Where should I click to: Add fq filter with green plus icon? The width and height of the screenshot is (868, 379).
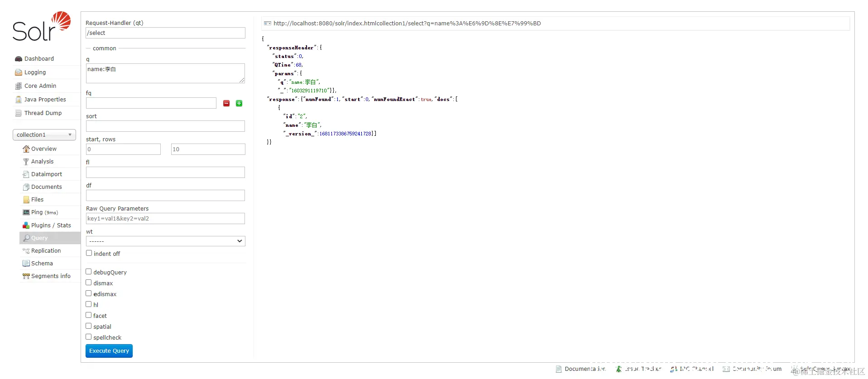[239, 103]
